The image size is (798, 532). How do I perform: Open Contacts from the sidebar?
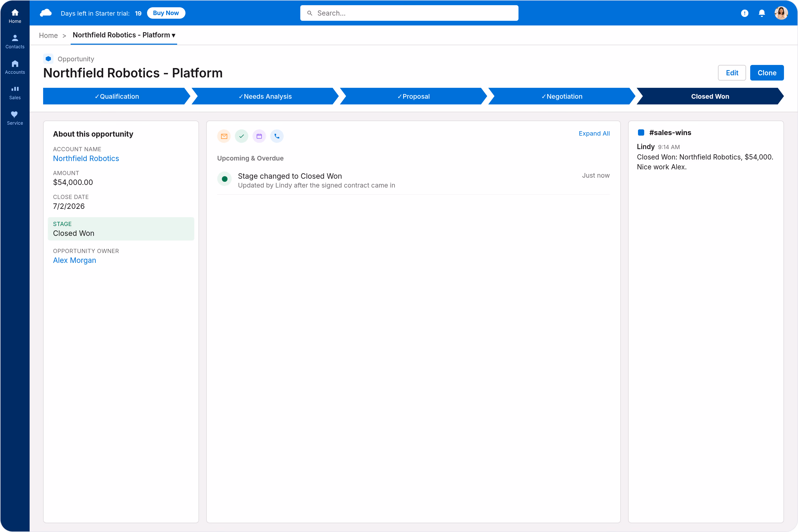click(15, 41)
